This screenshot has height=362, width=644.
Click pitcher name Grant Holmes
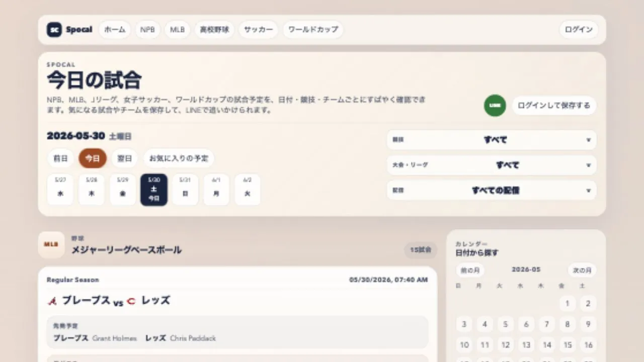coord(115,338)
